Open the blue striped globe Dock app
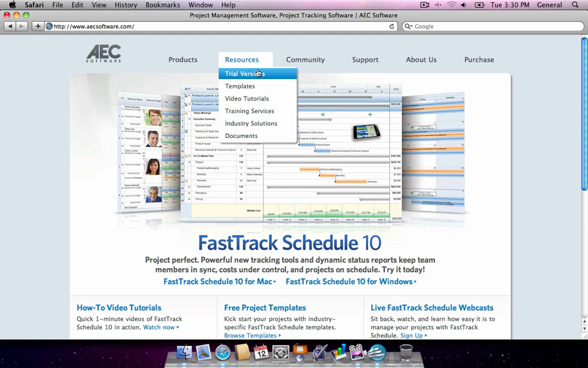 (377, 353)
